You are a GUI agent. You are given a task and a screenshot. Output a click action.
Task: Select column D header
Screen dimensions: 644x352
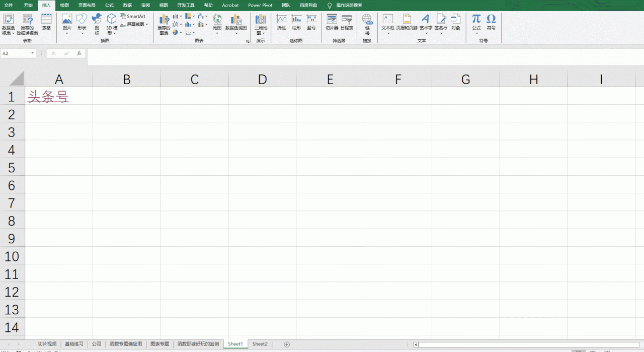262,79
